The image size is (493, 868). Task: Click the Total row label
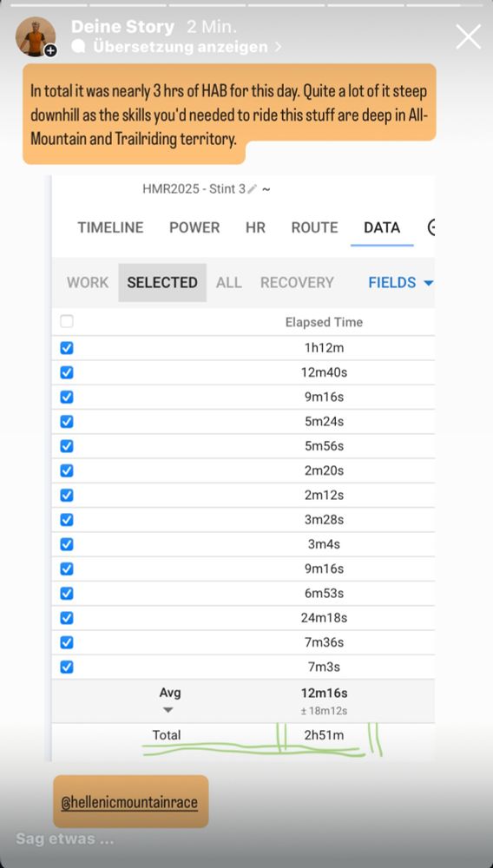coord(167,735)
